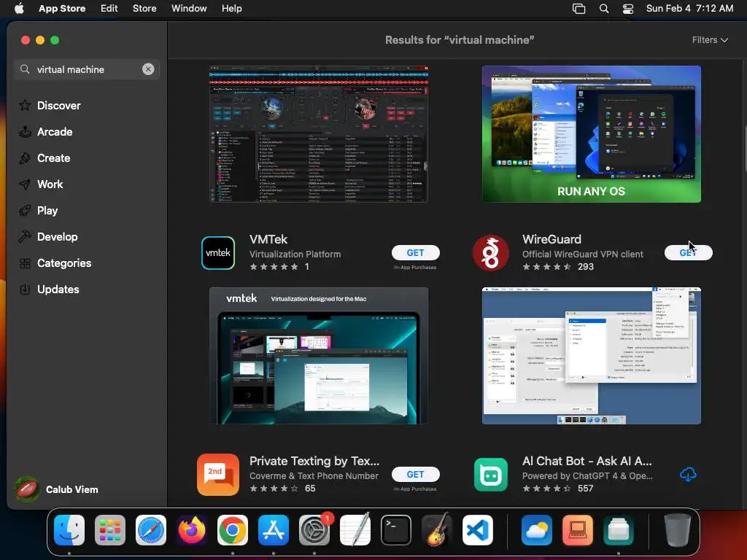Click Private Texting rating count 65
Image resolution: width=747 pixels, height=560 pixels.
(309, 488)
